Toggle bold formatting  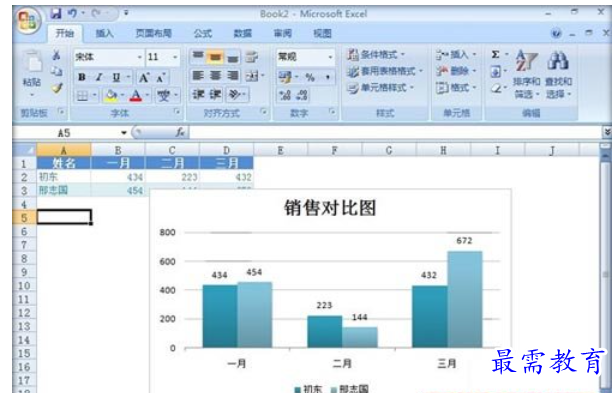(x=82, y=77)
